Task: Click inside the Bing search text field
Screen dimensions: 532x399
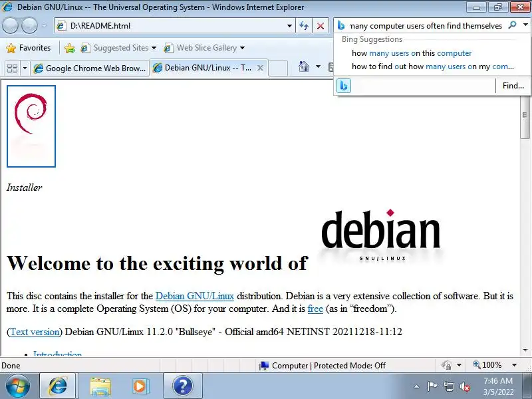Action: (x=426, y=26)
